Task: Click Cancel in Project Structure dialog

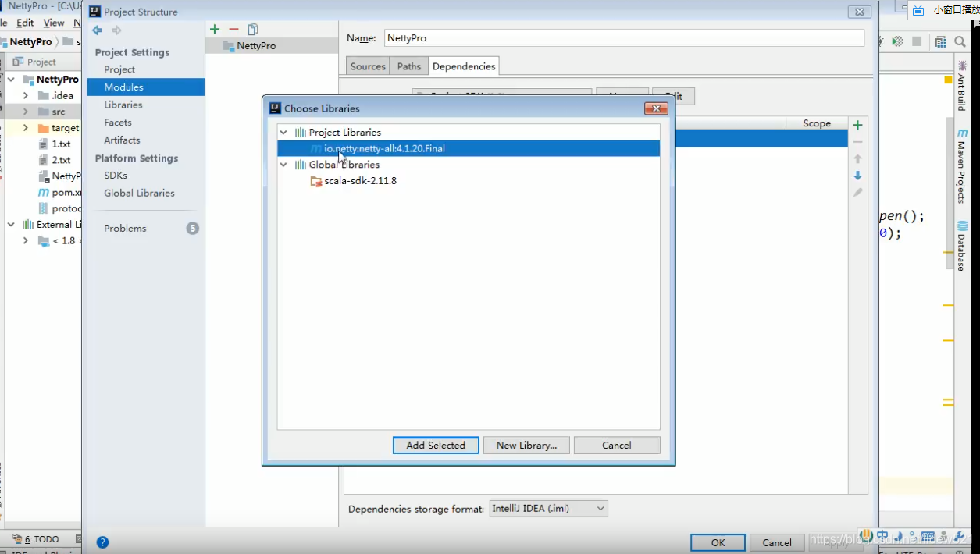Action: (x=777, y=543)
